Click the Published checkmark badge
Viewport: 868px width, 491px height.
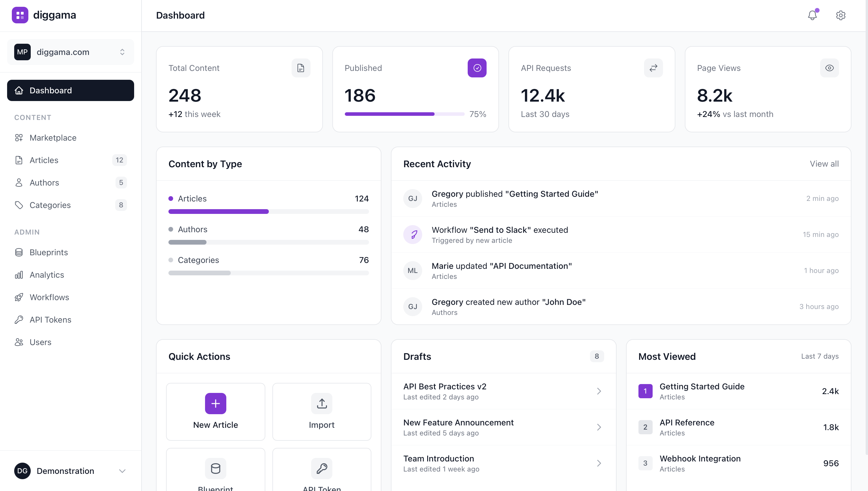[477, 68]
